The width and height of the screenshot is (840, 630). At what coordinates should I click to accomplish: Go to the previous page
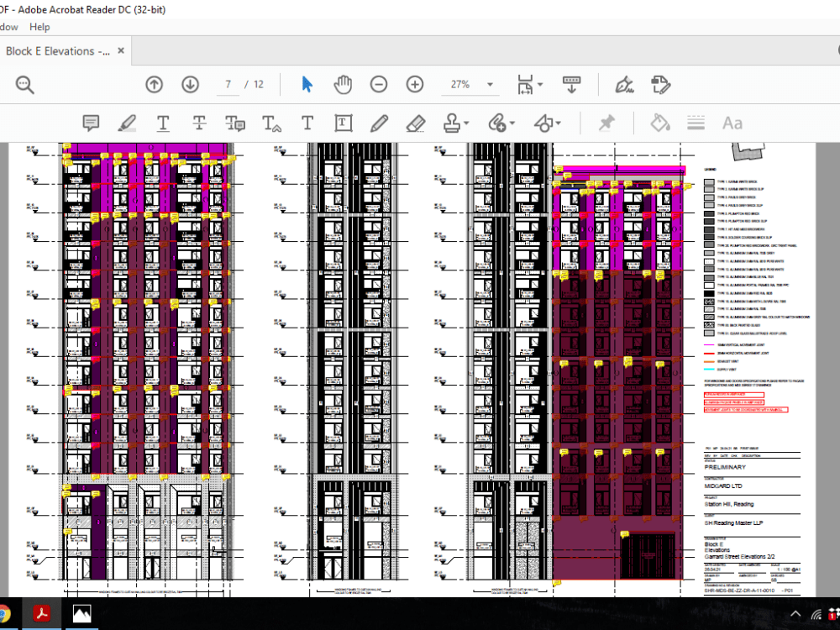(155, 85)
